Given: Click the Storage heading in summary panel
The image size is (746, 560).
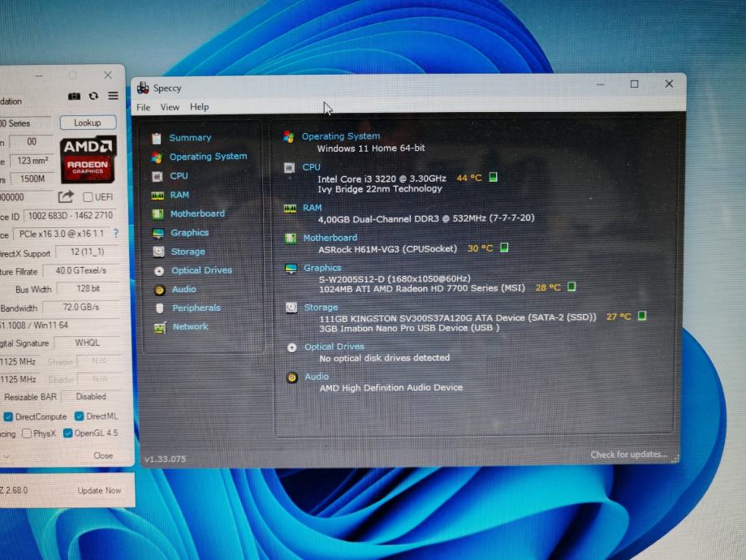Looking at the screenshot, I should [x=321, y=308].
